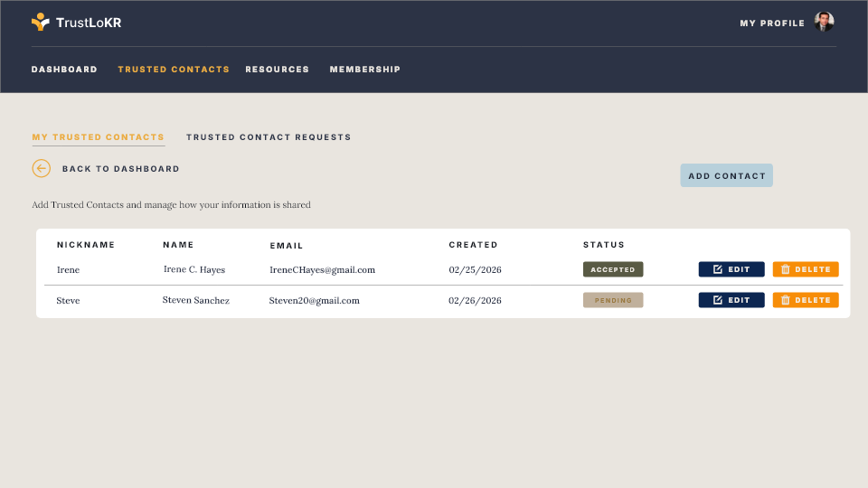Click the created date 02/26/2026

pyautogui.click(x=475, y=300)
